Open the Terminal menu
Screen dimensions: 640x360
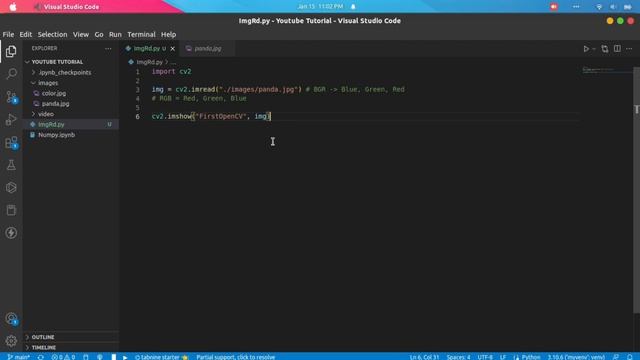pos(141,35)
